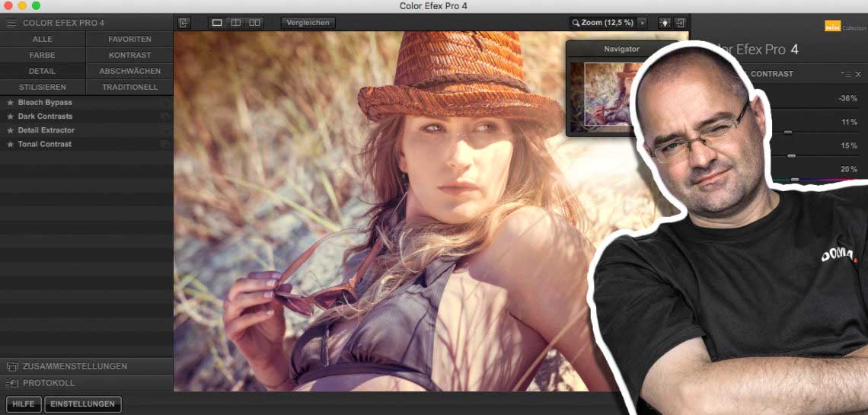
Task: Click the Nik Collection logo
Action: click(x=844, y=27)
